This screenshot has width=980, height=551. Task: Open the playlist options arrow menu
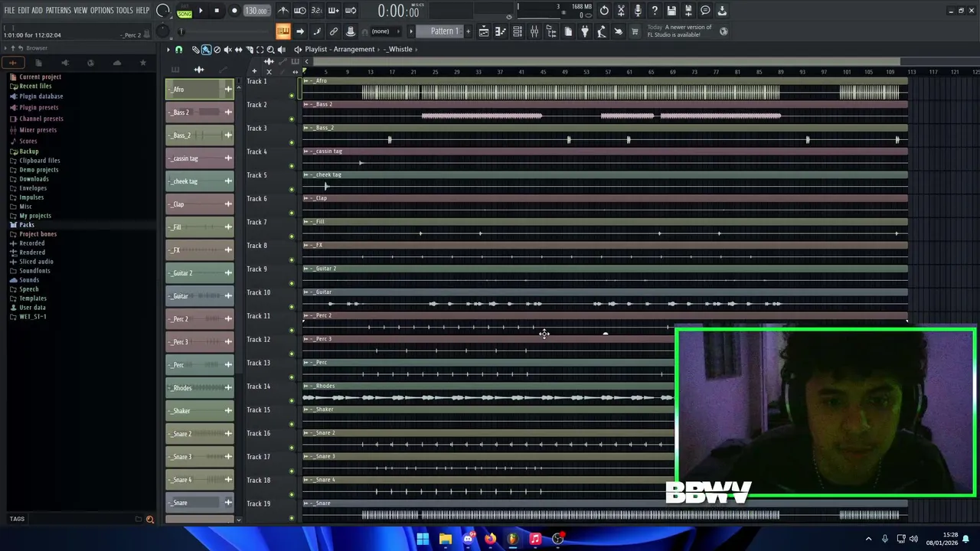pos(168,50)
